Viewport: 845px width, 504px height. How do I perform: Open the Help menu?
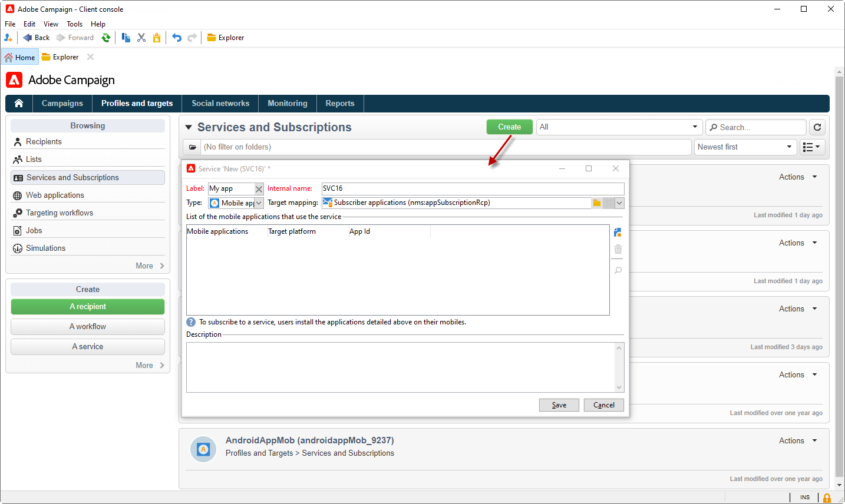point(98,24)
